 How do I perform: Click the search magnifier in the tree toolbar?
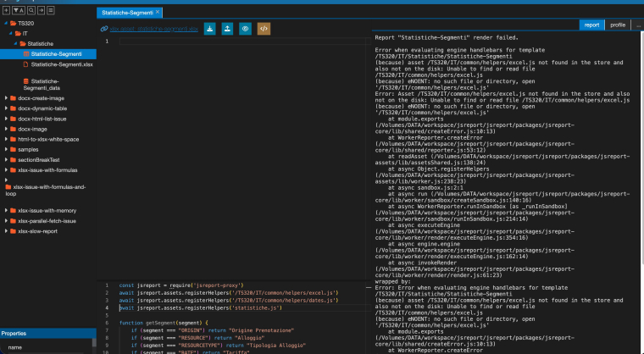[x=31, y=10]
